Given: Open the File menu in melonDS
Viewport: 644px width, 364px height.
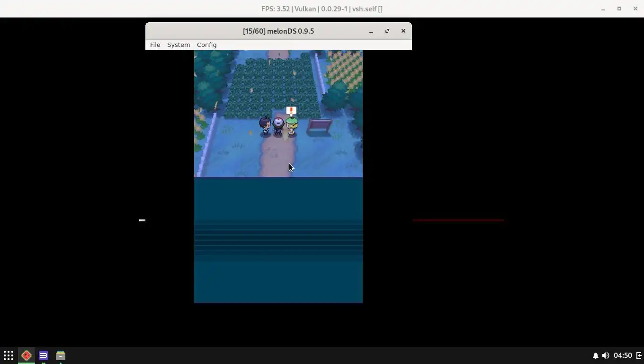Looking at the screenshot, I should pyautogui.click(x=155, y=45).
